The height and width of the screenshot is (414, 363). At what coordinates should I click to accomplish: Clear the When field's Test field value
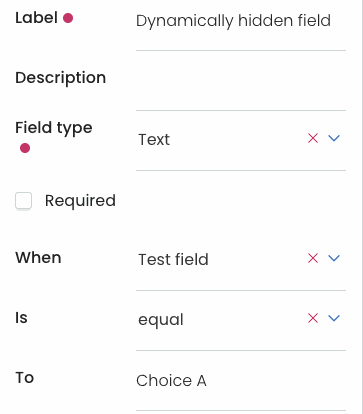click(x=313, y=258)
